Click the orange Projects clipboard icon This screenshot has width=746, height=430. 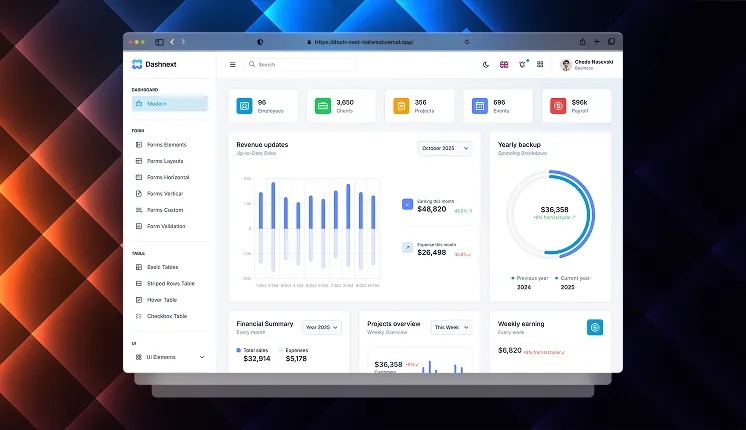pos(401,105)
